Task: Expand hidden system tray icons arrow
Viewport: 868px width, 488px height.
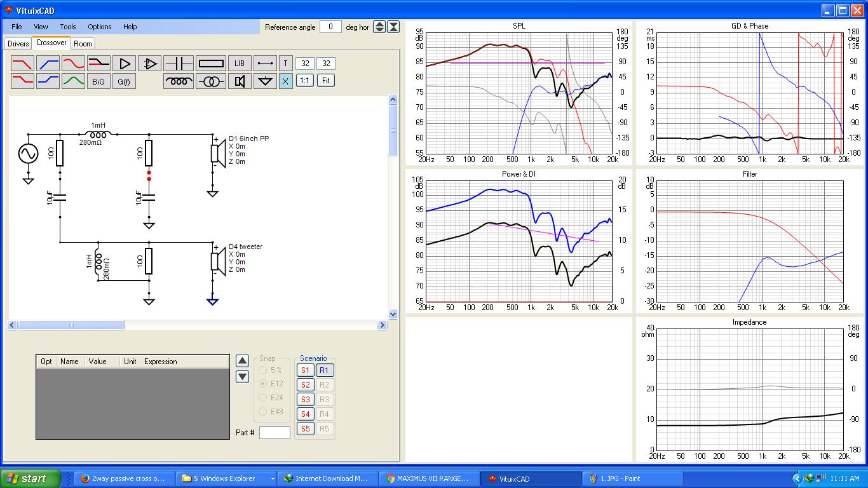Action: pyautogui.click(x=797, y=478)
